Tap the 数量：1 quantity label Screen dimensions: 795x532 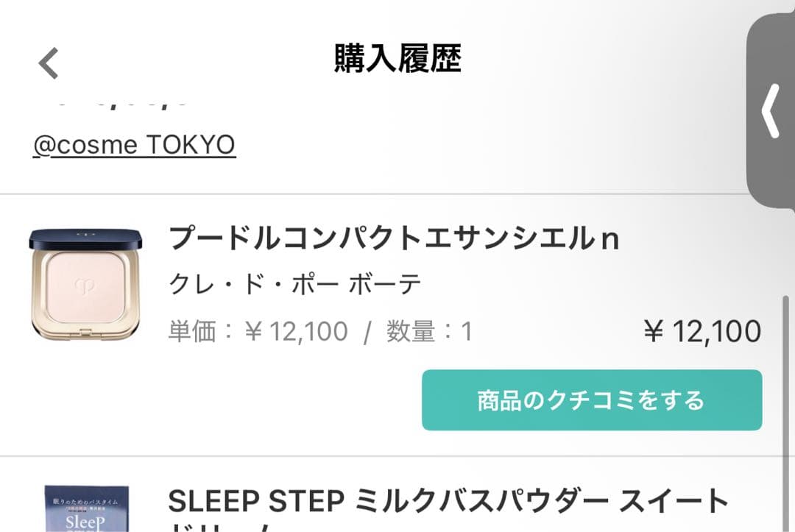point(429,332)
